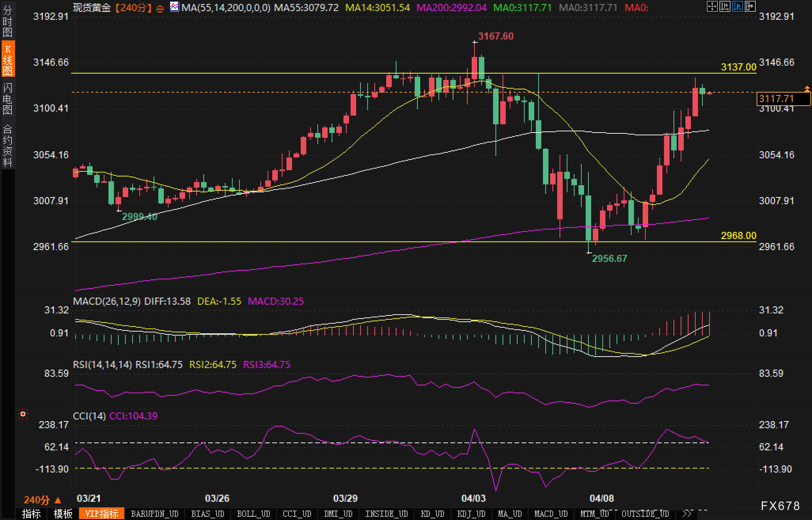Select the BOLL_UD indicator tab

click(x=253, y=514)
